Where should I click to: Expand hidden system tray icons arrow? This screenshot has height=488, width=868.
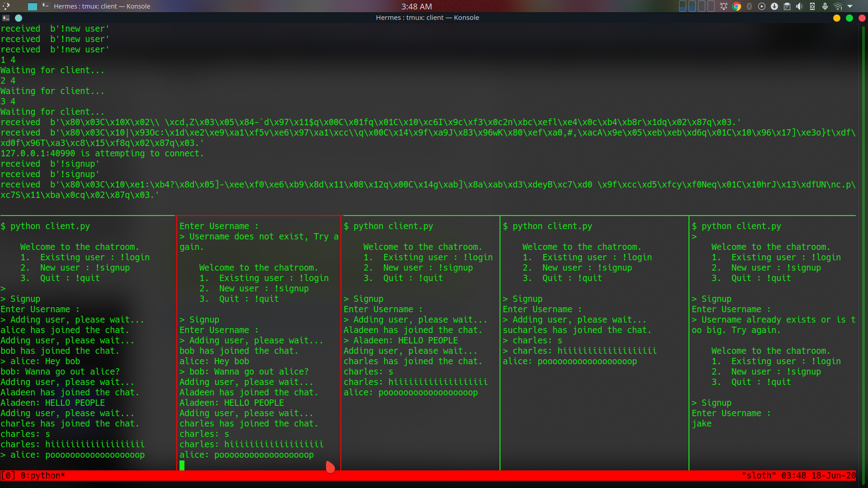pos(850,6)
